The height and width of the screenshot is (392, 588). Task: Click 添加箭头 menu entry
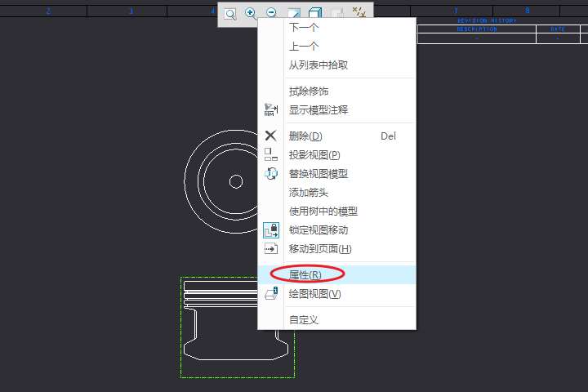(x=336, y=193)
